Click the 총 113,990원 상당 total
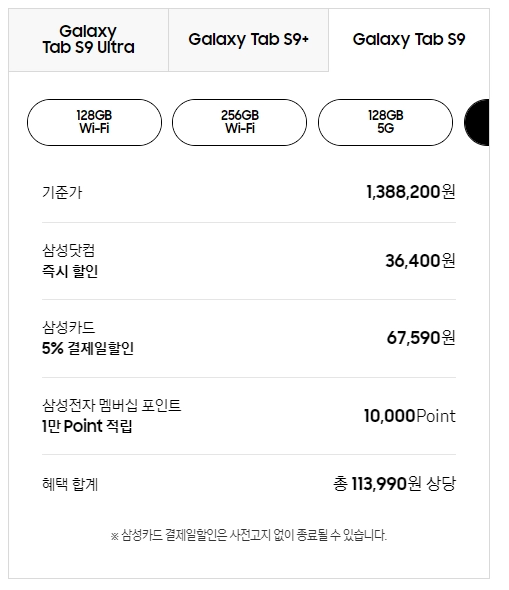The height and width of the screenshot is (590, 509). point(394,484)
